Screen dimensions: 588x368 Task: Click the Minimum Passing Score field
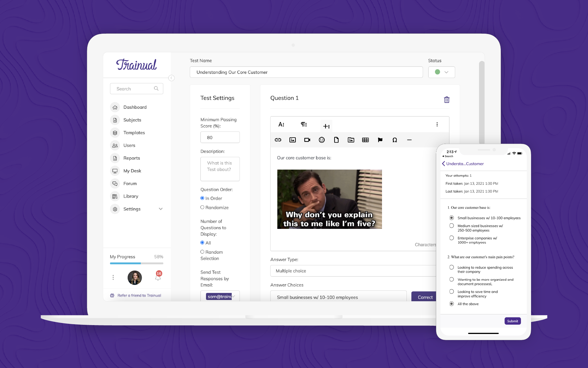(220, 137)
